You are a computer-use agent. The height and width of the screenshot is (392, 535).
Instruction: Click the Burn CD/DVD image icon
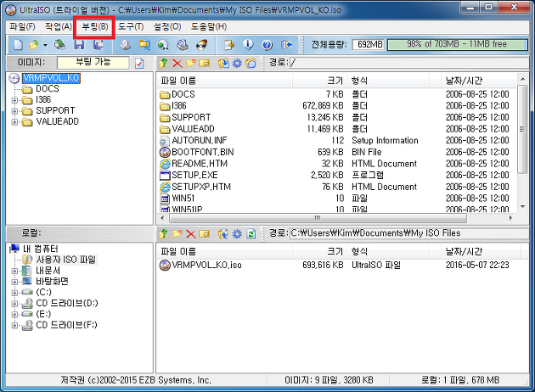tap(201, 45)
